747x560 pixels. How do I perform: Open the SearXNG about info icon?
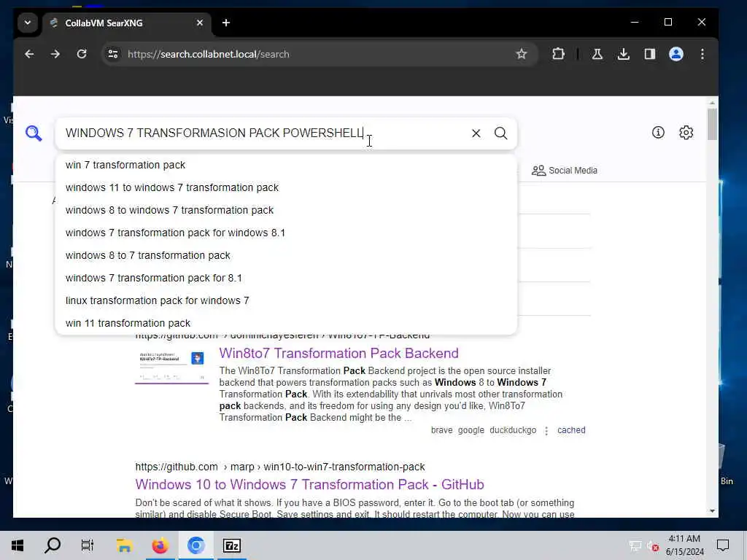pyautogui.click(x=658, y=133)
